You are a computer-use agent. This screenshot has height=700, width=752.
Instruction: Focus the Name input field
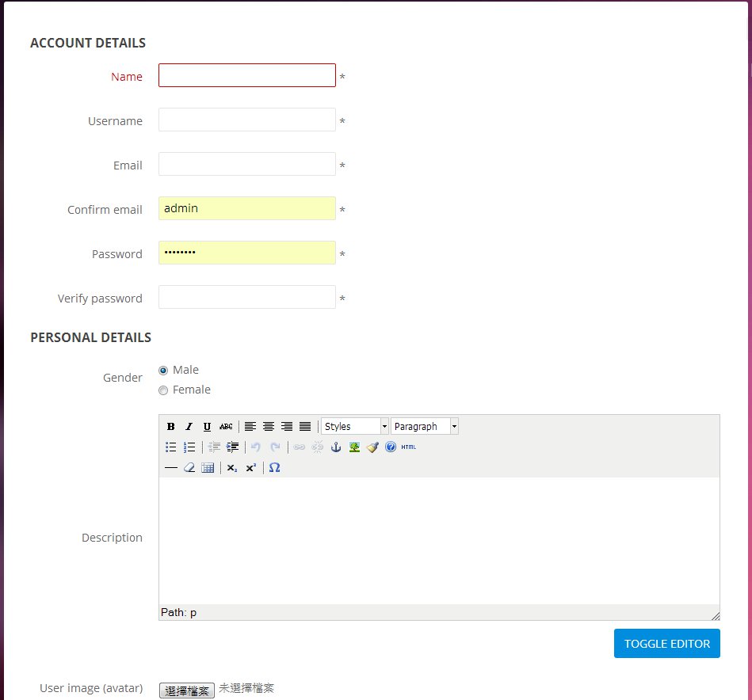click(x=247, y=75)
